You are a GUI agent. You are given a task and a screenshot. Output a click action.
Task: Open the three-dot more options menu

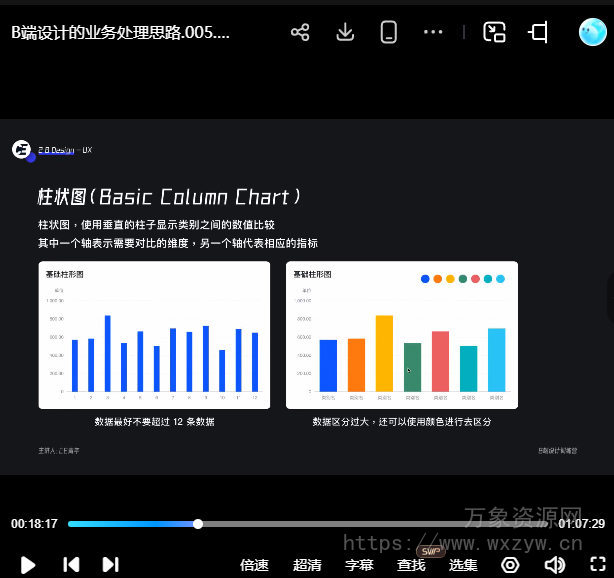pos(433,32)
